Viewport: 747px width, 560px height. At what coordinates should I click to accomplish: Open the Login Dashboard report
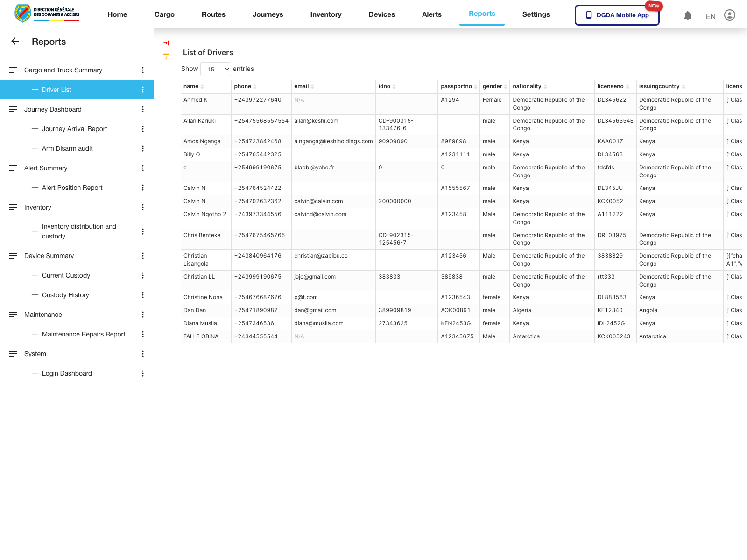click(67, 373)
